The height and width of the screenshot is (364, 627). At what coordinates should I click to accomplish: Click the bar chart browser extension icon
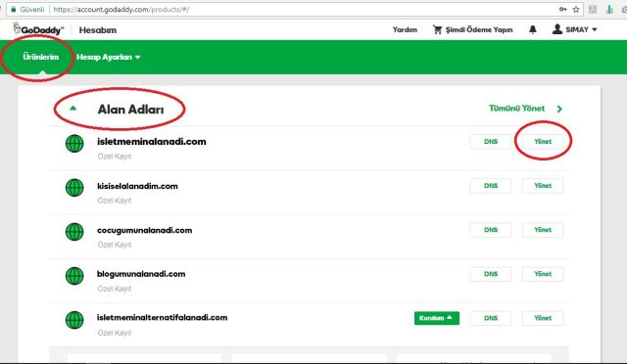pos(609,9)
